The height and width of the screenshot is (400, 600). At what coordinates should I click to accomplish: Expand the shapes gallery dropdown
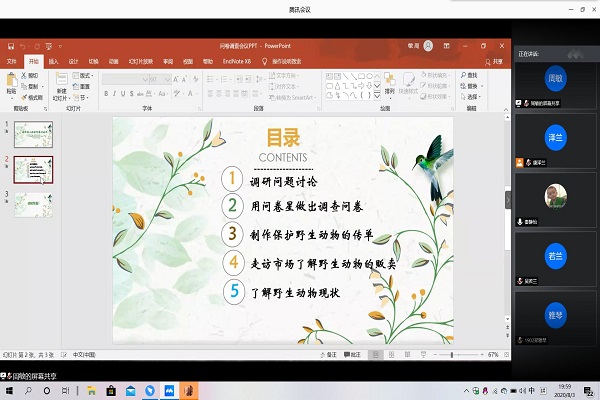click(x=375, y=94)
